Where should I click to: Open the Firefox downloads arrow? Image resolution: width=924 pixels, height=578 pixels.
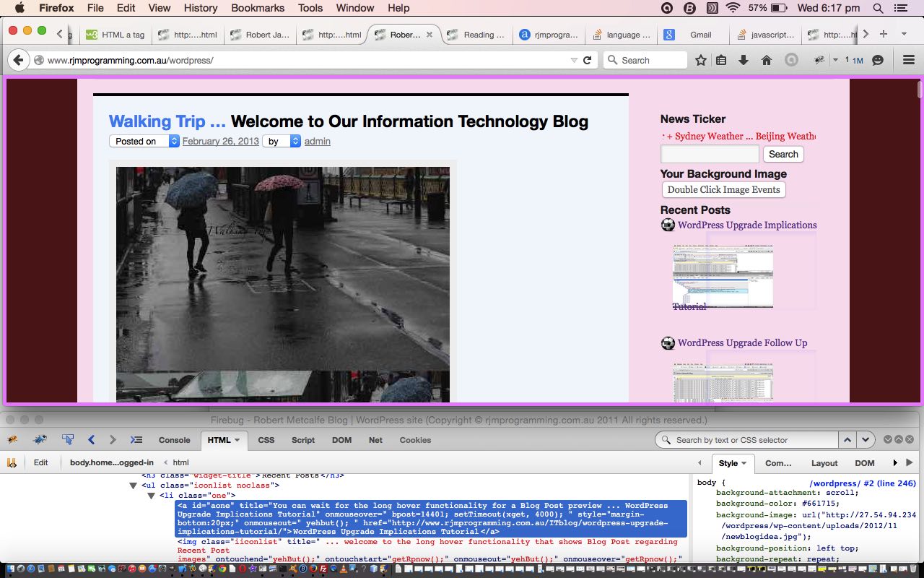pyautogui.click(x=744, y=61)
